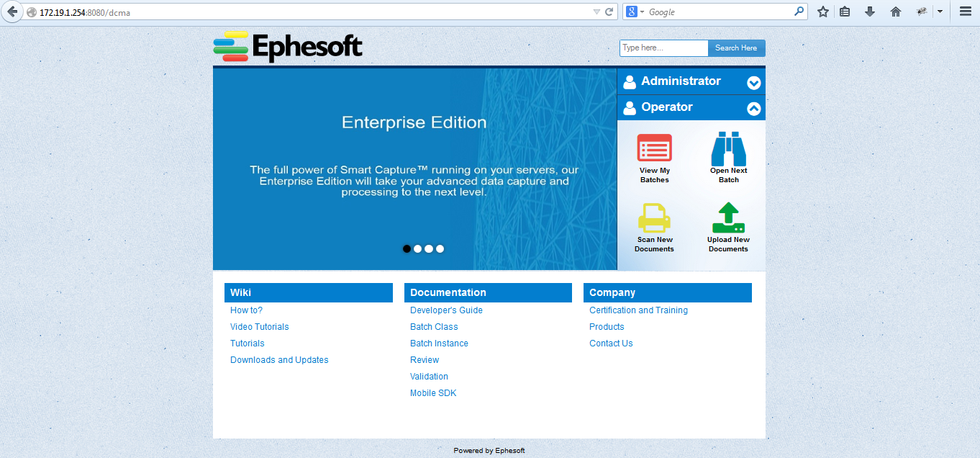Click the Company section header
The width and height of the screenshot is (980, 458).
(x=668, y=292)
